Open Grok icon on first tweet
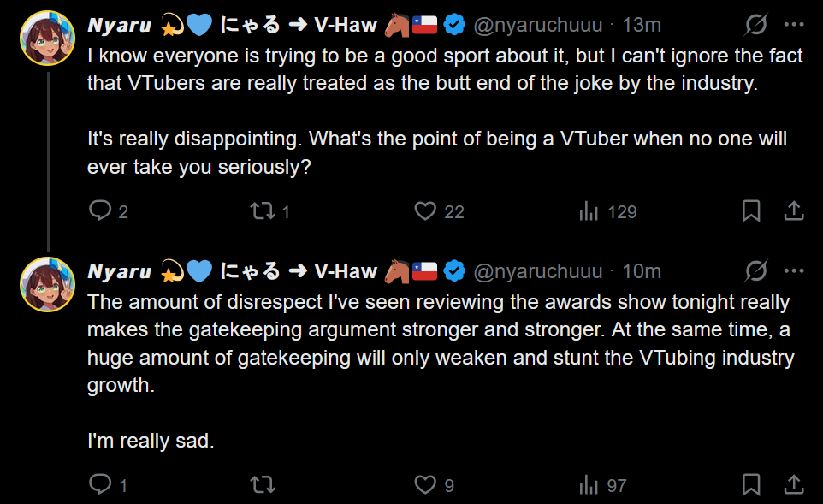 [x=755, y=26]
